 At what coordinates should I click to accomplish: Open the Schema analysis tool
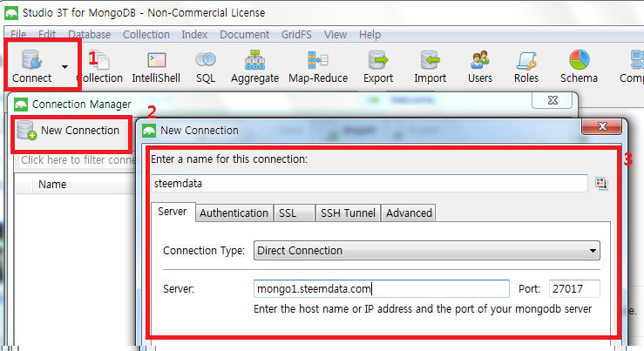[579, 66]
